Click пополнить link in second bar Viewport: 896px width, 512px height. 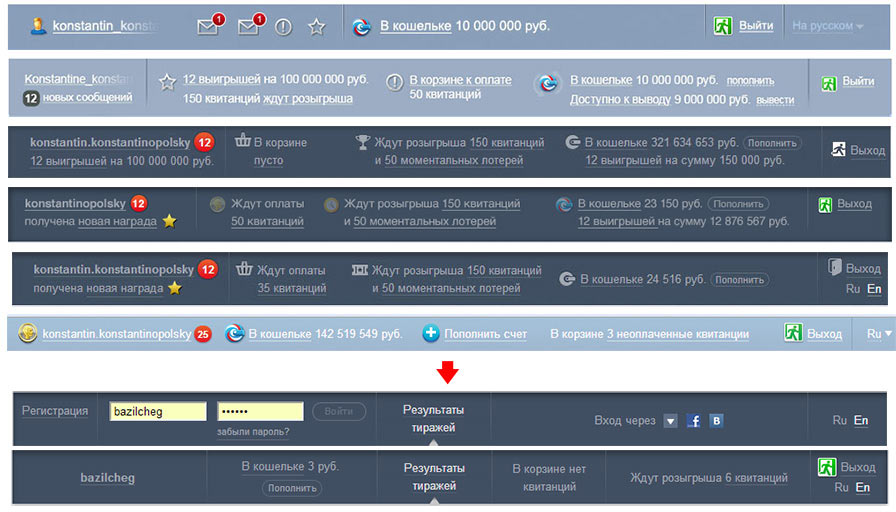tap(750, 81)
